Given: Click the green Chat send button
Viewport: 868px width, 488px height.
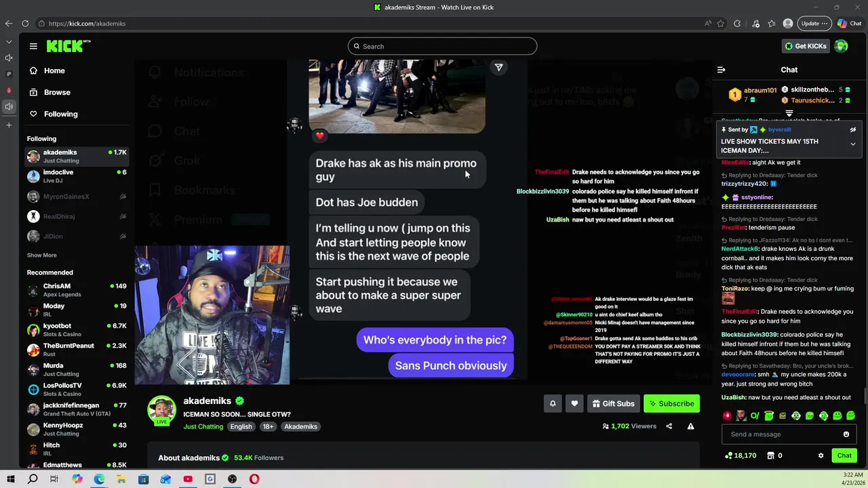Looking at the screenshot, I should point(844,455).
